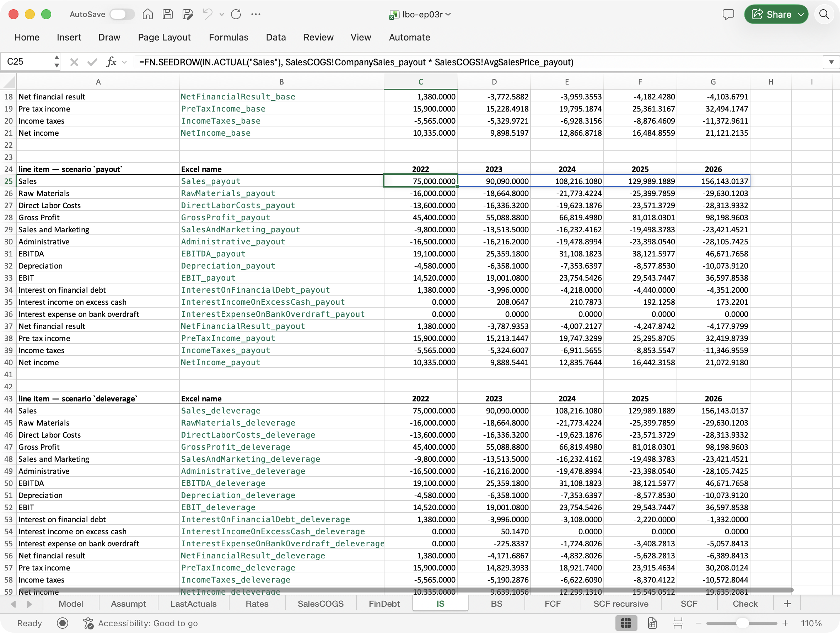This screenshot has height=633, width=840.
Task: Open the search magnifier icon
Action: click(824, 15)
